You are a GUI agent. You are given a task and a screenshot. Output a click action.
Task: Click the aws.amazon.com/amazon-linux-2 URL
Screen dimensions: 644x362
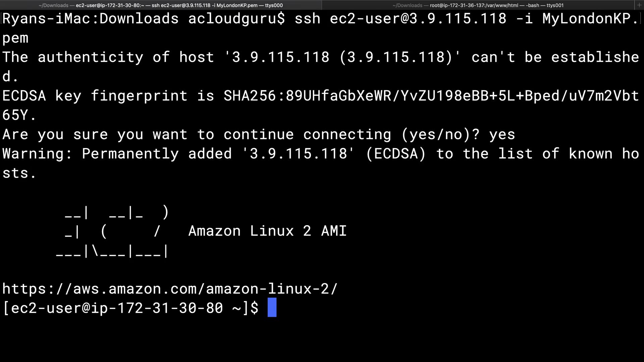click(170, 289)
